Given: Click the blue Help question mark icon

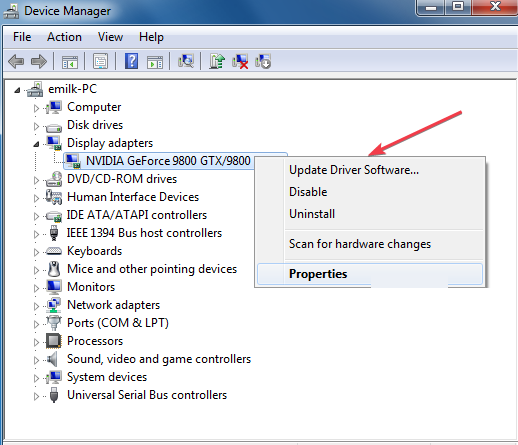Looking at the screenshot, I should pos(131,61).
